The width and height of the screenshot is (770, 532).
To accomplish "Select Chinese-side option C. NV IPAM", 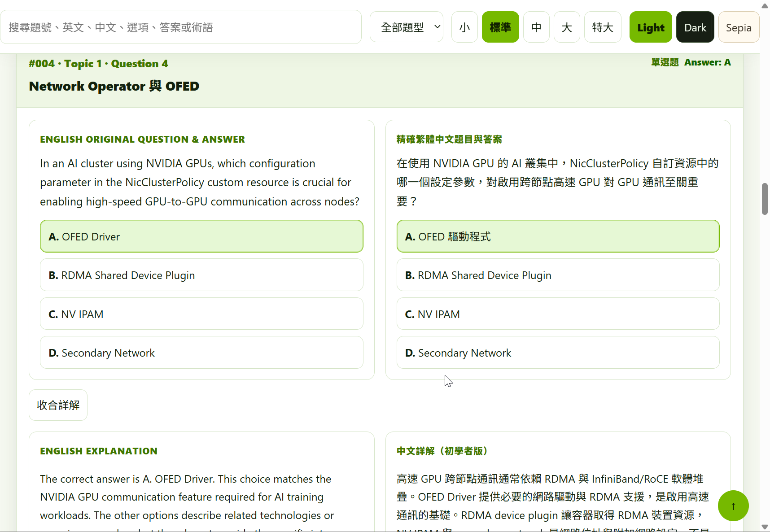I will pyautogui.click(x=558, y=314).
